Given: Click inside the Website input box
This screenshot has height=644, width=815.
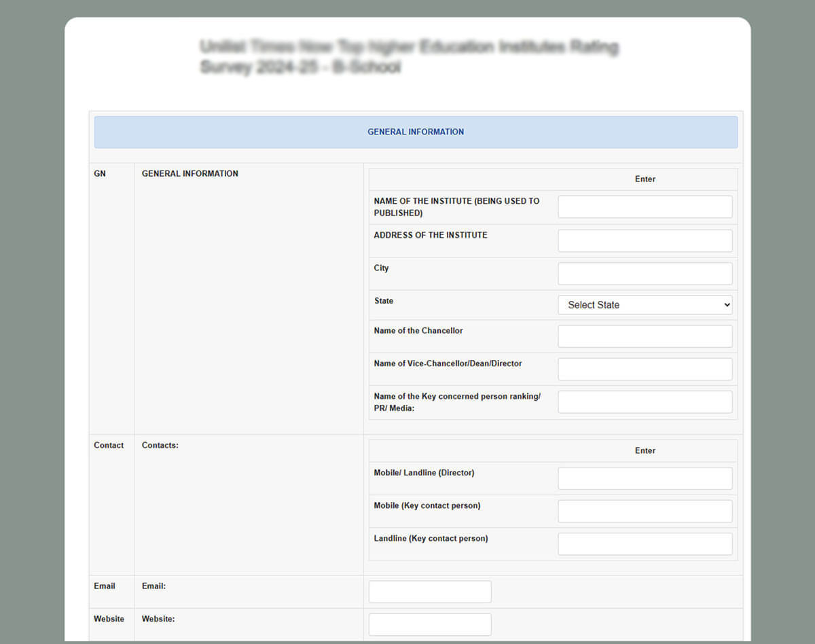Looking at the screenshot, I should tap(429, 624).
